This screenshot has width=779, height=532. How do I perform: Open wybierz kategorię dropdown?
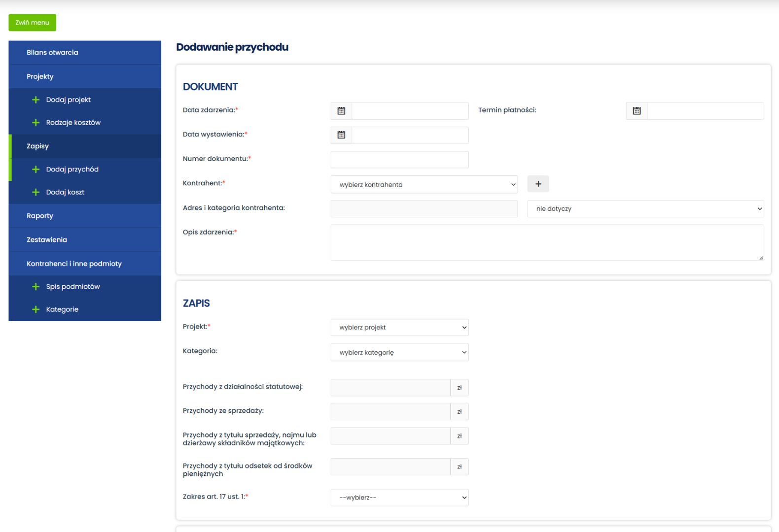point(399,352)
